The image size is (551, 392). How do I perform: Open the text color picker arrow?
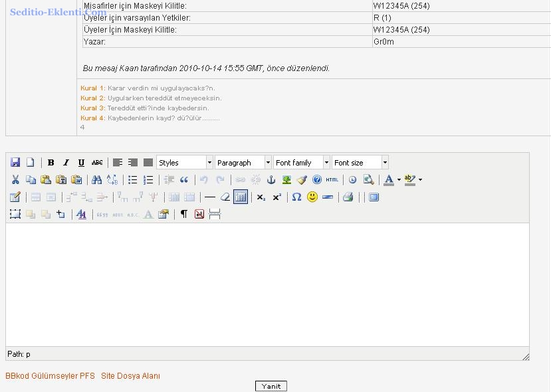tap(399, 180)
